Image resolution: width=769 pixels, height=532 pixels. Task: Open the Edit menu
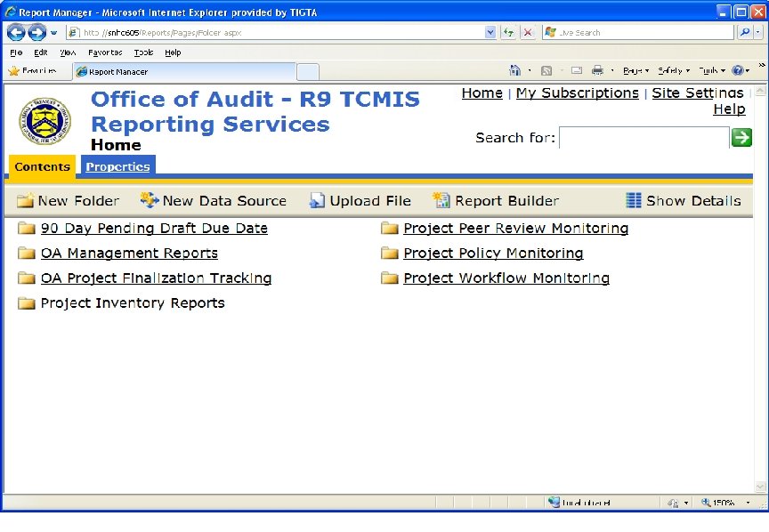[x=41, y=52]
